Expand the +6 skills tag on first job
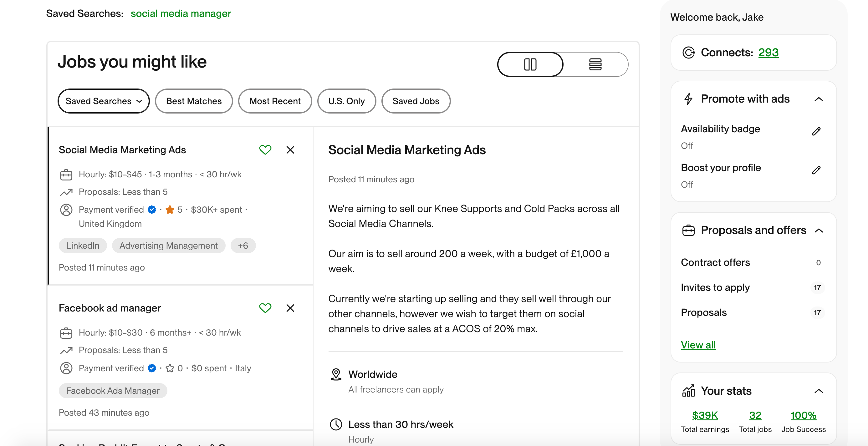Viewport: 868px width, 446px height. (x=243, y=245)
